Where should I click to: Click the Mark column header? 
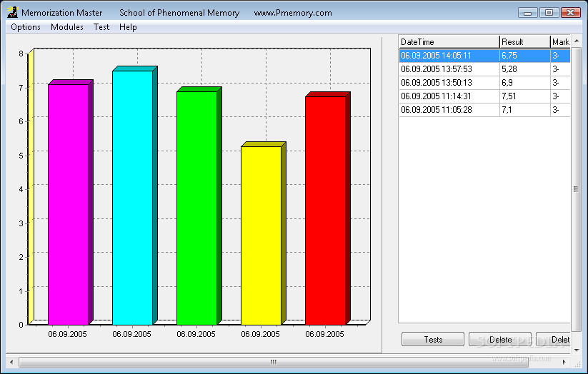click(x=560, y=42)
